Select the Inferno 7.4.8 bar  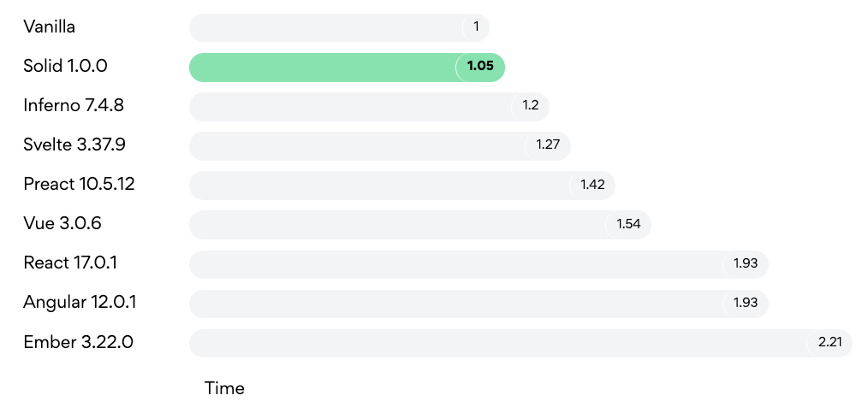coord(369,106)
